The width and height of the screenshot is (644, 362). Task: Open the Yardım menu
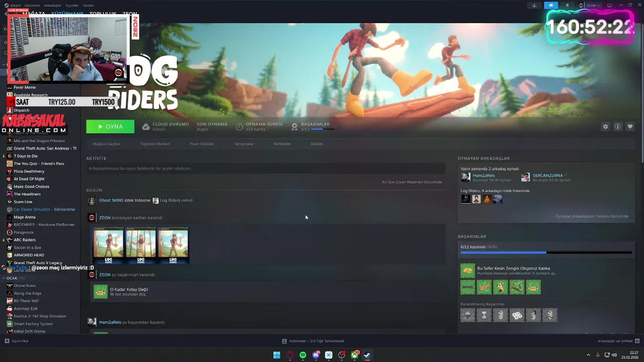[88, 6]
